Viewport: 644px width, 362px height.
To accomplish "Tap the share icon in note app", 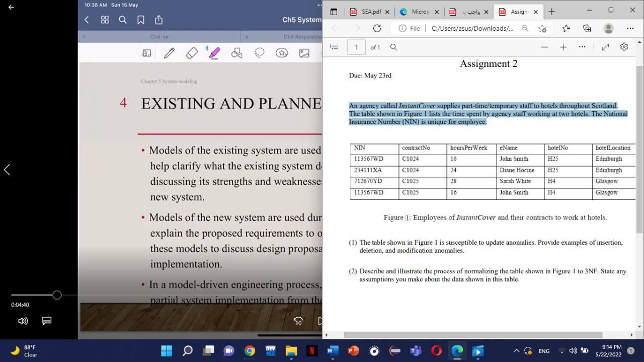I will point(158,20).
